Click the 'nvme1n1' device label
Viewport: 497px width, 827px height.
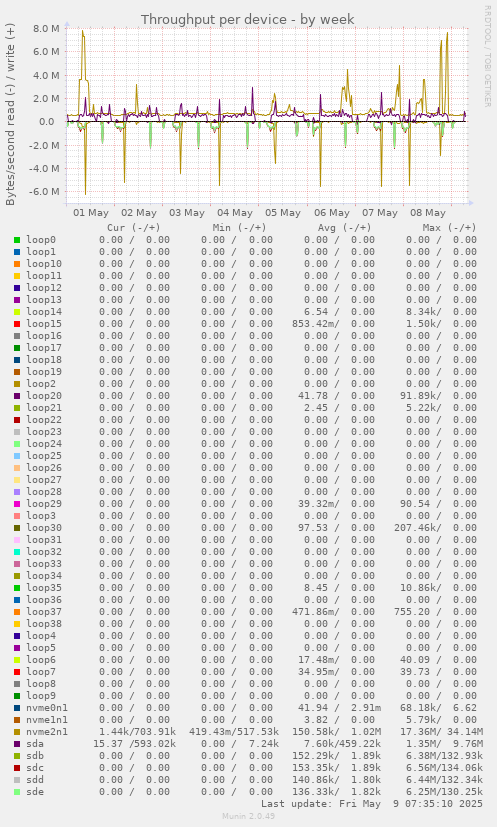pyautogui.click(x=47, y=720)
